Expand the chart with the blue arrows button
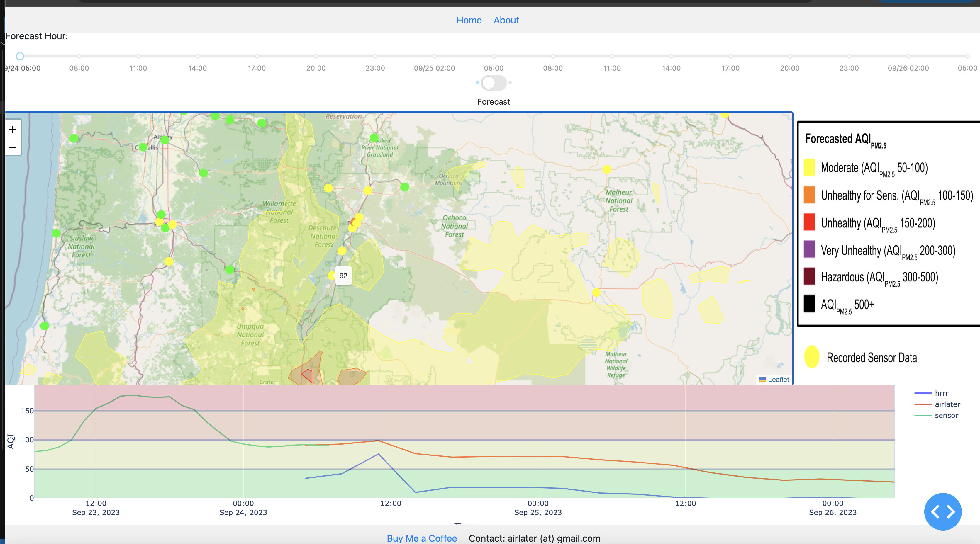 coord(943,512)
